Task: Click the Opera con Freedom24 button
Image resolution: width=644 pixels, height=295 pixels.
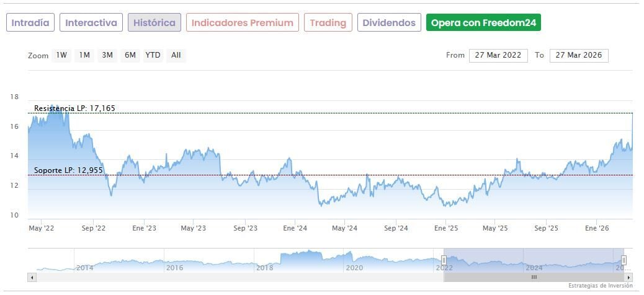Action: [483, 23]
